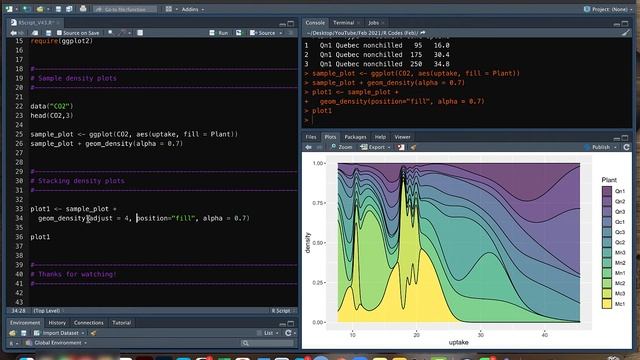Viewport: 640px width, 360px height.
Task: Open the Export plot dropdown
Action: click(375, 147)
